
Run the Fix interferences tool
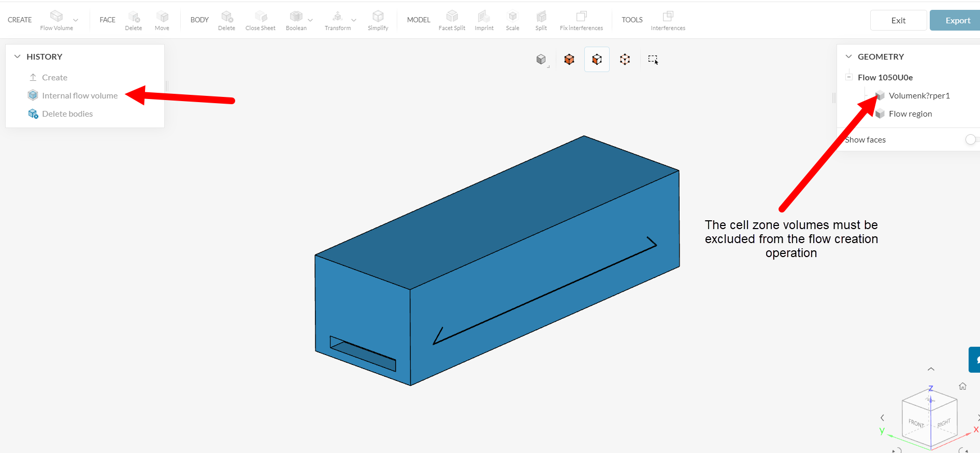[581, 20]
